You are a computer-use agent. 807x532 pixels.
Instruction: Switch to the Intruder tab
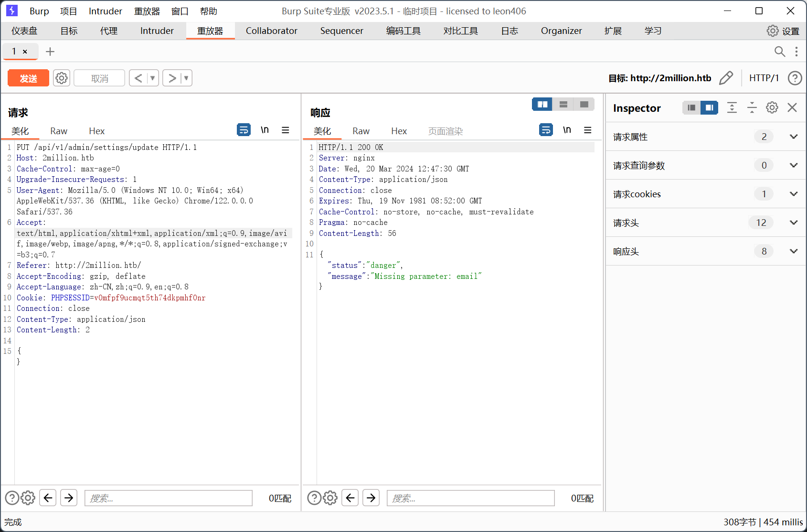pos(157,31)
